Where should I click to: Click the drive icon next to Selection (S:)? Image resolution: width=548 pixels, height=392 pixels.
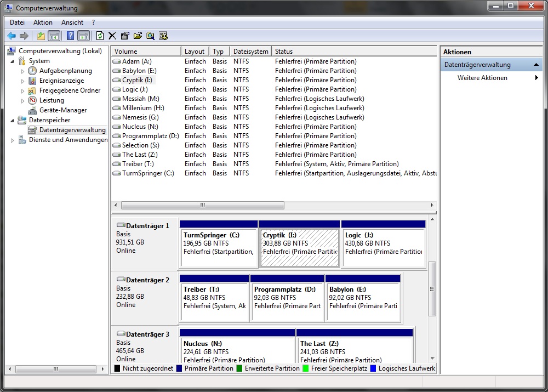click(117, 145)
